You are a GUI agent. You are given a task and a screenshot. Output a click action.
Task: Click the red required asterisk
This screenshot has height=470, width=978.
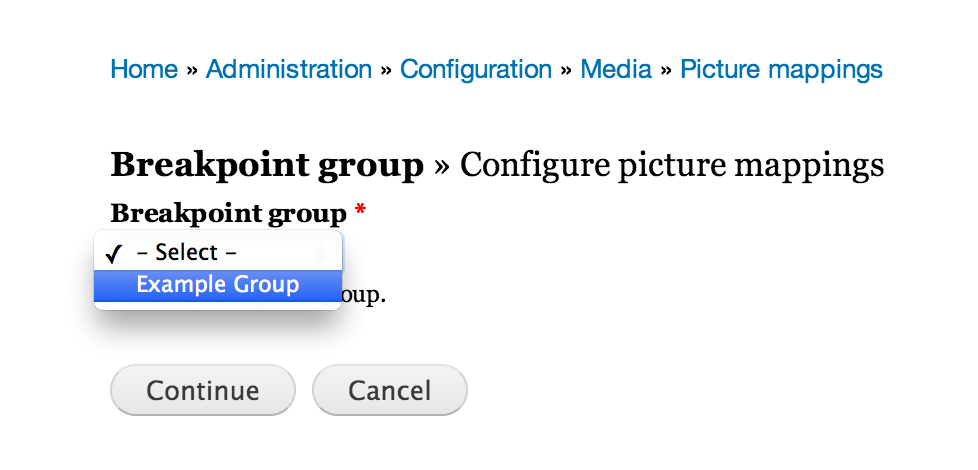click(360, 211)
